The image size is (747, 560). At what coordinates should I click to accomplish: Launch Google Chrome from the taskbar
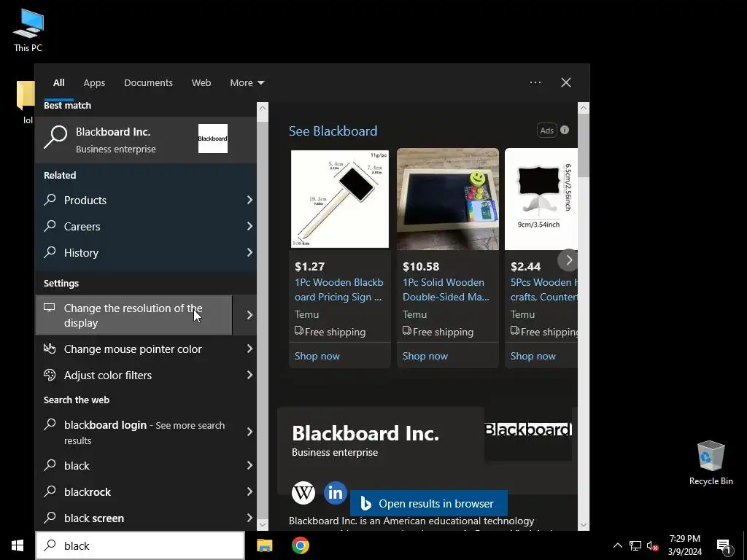coord(300,545)
